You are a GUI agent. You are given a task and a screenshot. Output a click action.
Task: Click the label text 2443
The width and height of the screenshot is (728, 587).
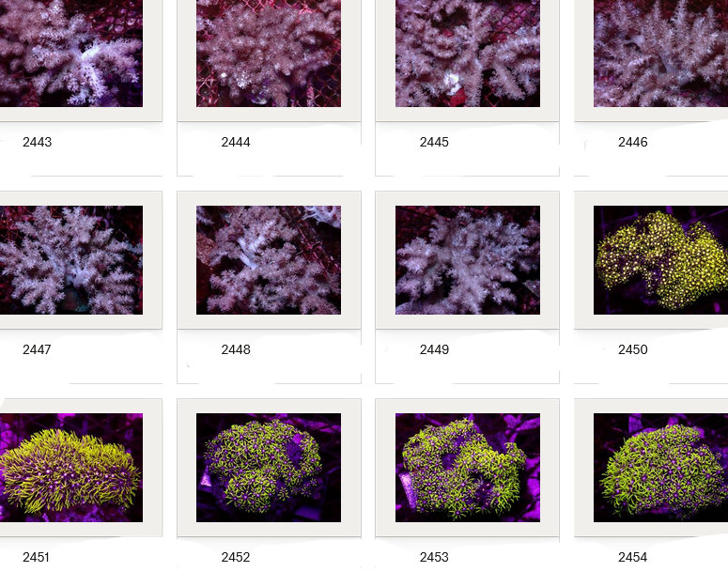tap(38, 142)
